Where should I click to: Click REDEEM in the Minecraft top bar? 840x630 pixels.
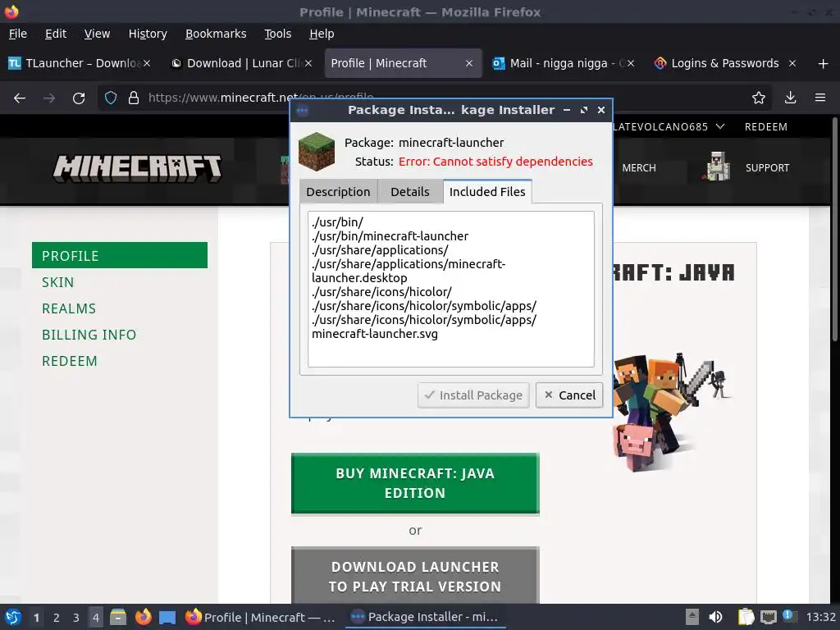[766, 127]
